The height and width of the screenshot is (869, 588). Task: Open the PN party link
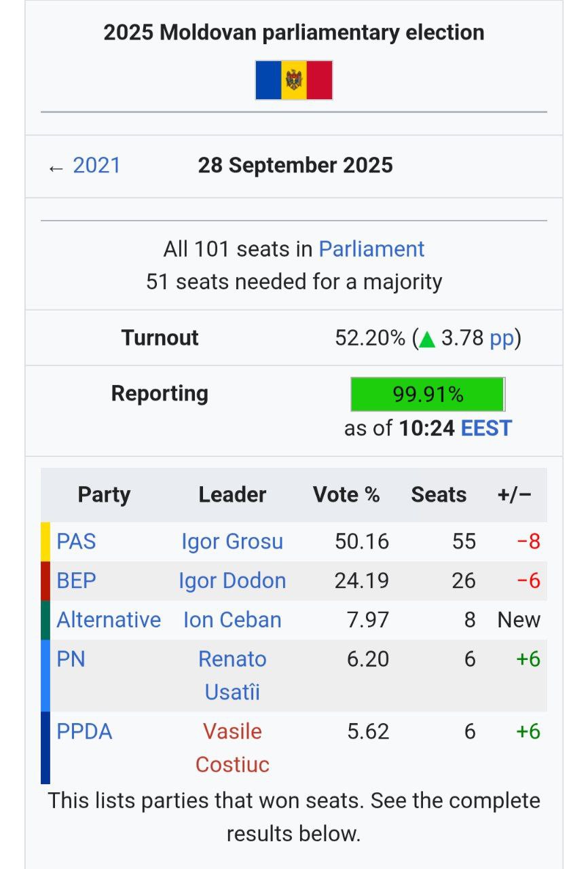coord(71,659)
